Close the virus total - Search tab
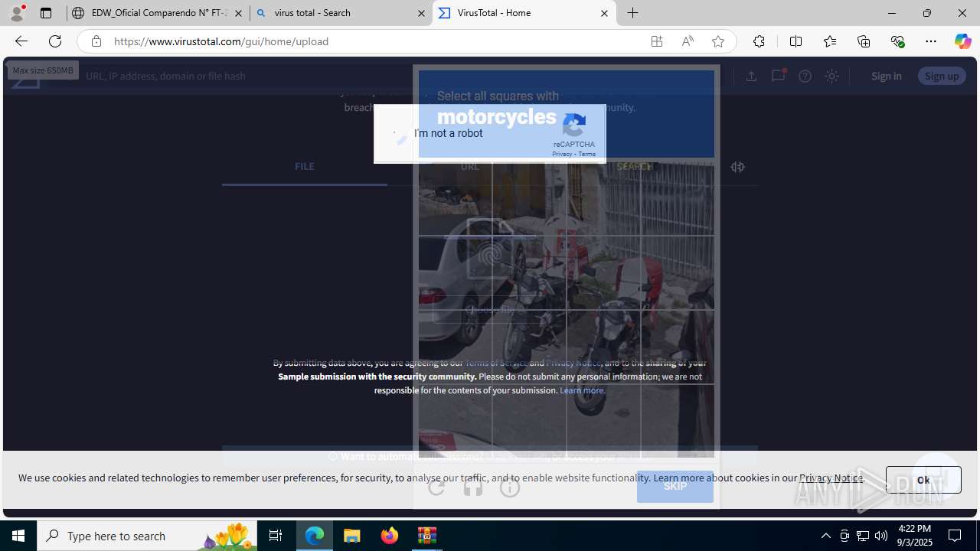 [x=421, y=13]
